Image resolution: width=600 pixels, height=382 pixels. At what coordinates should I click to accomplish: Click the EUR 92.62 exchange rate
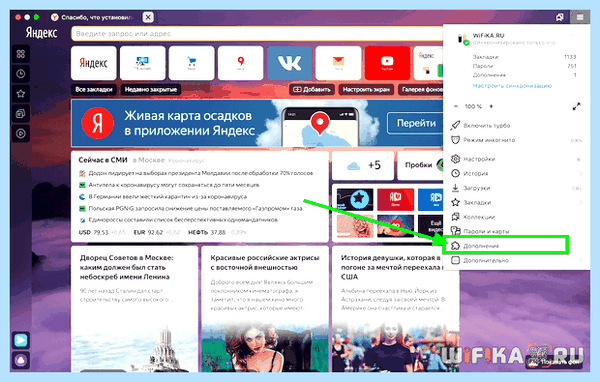click(x=157, y=232)
